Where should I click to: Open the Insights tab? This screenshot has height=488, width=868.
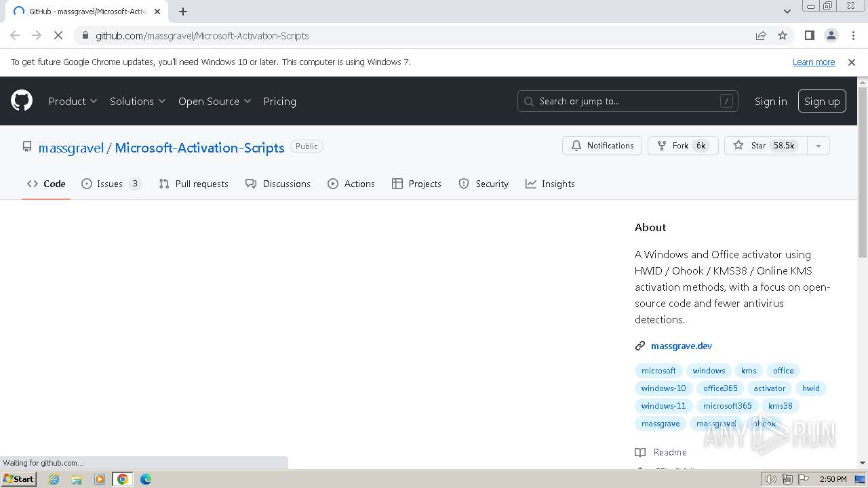550,184
